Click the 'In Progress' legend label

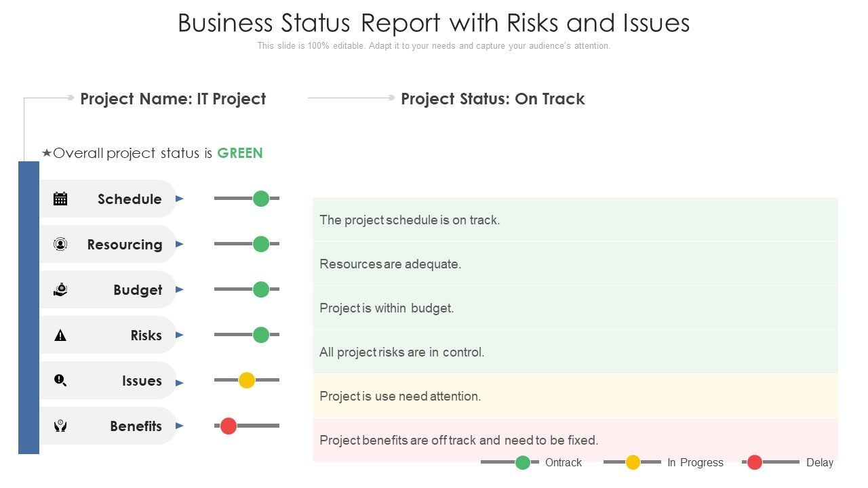point(695,462)
